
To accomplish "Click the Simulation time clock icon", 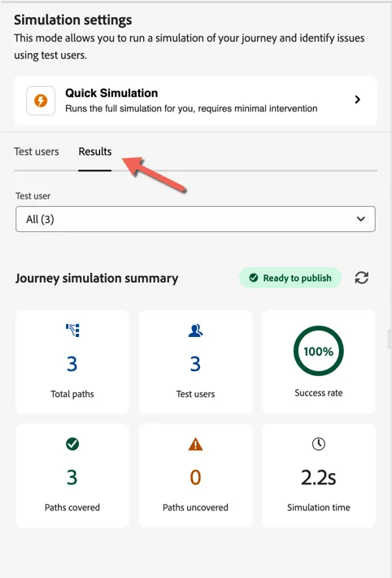I will pos(319,444).
